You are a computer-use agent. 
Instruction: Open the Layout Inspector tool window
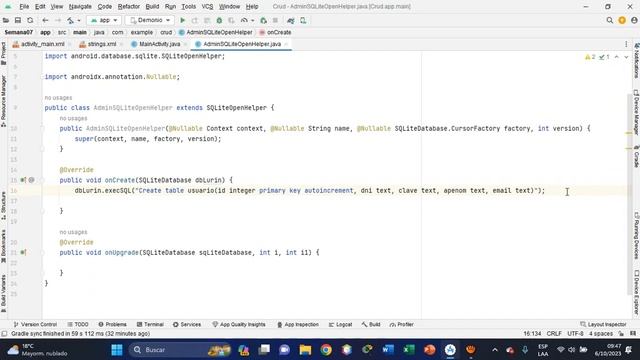(603, 324)
